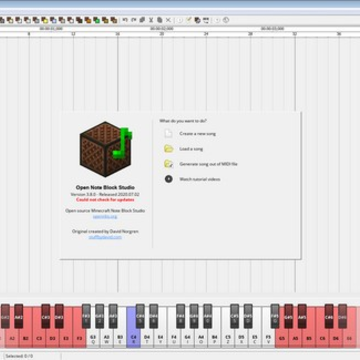360x360 pixels.
Task: Play the E5 white piano key
Action: (x=255, y=337)
